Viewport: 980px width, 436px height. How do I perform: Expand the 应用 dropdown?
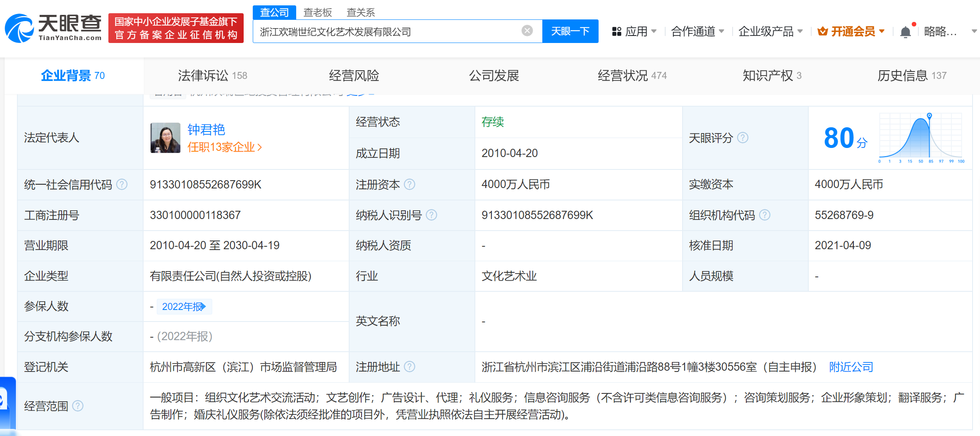tap(654, 31)
